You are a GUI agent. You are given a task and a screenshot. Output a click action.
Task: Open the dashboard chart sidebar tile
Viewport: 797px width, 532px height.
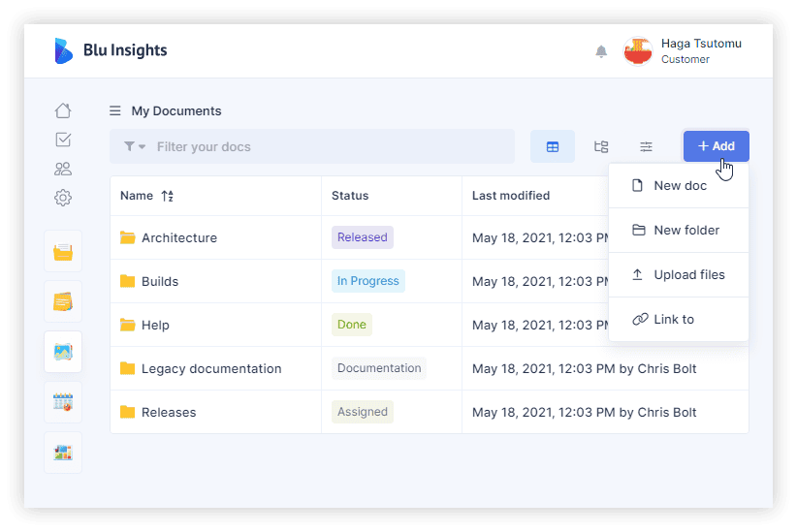(x=63, y=453)
